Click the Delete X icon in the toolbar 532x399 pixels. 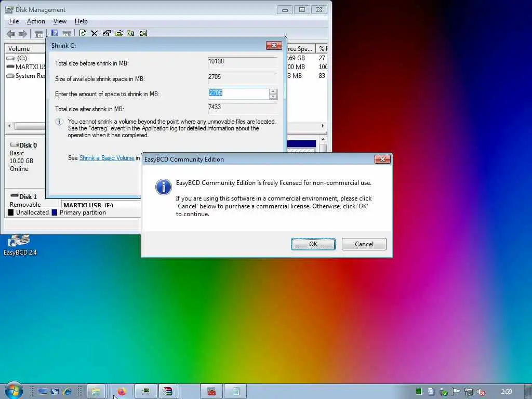pyautogui.click(x=95, y=33)
